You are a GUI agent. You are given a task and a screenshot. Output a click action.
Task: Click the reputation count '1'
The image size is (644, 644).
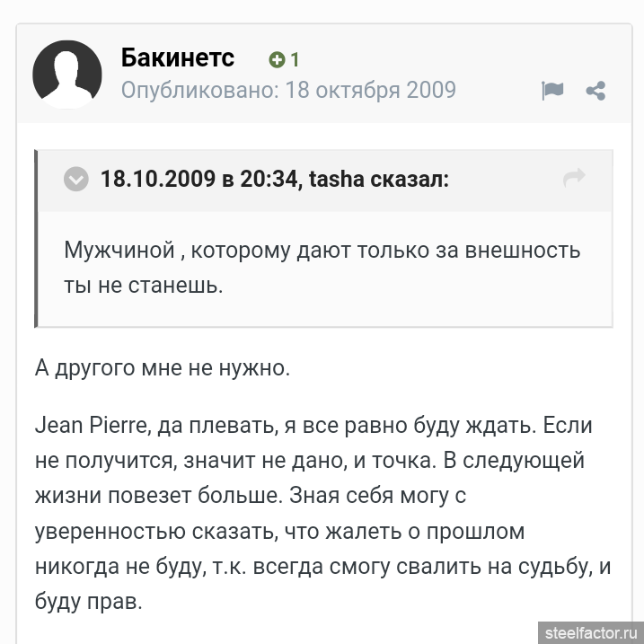click(294, 60)
